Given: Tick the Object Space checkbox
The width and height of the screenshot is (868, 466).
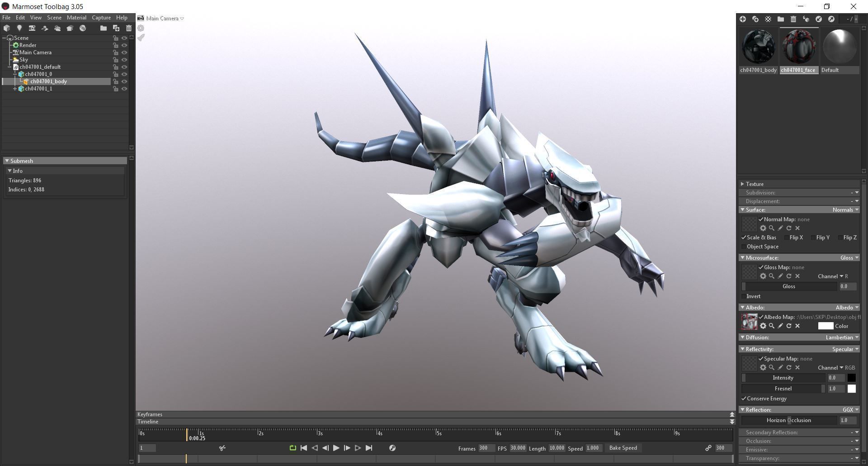Looking at the screenshot, I should pyautogui.click(x=744, y=247).
